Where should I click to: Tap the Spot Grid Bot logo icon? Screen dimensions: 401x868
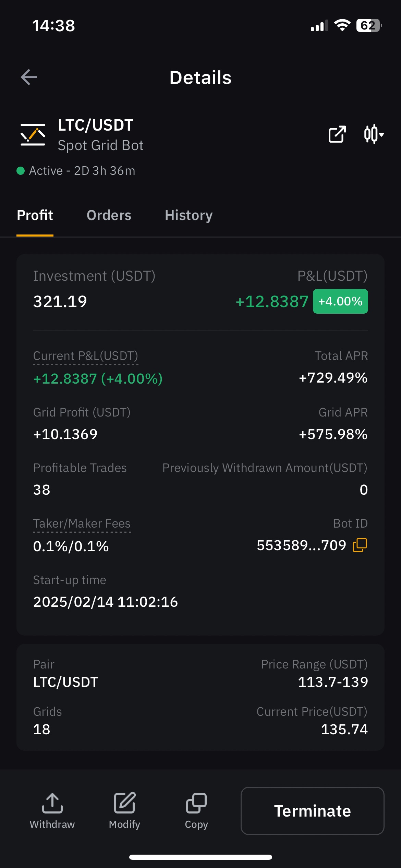pyautogui.click(x=33, y=135)
